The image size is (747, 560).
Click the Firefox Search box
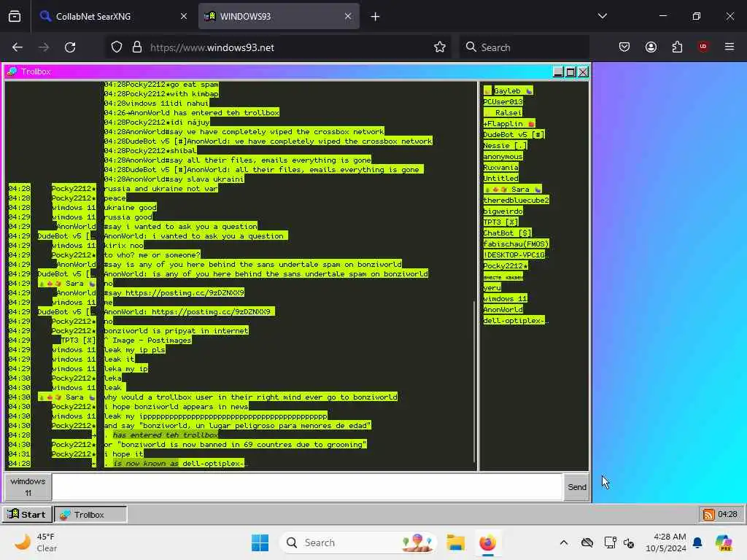pos(524,47)
